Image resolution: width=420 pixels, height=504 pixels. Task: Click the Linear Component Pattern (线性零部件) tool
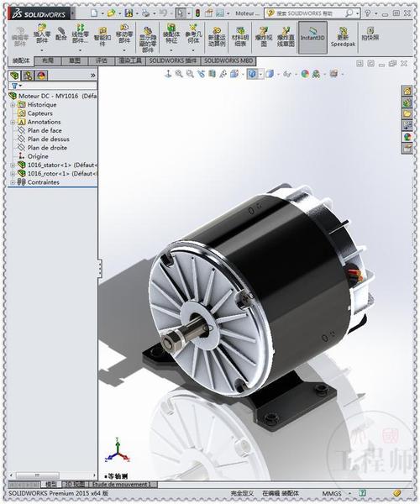80,34
